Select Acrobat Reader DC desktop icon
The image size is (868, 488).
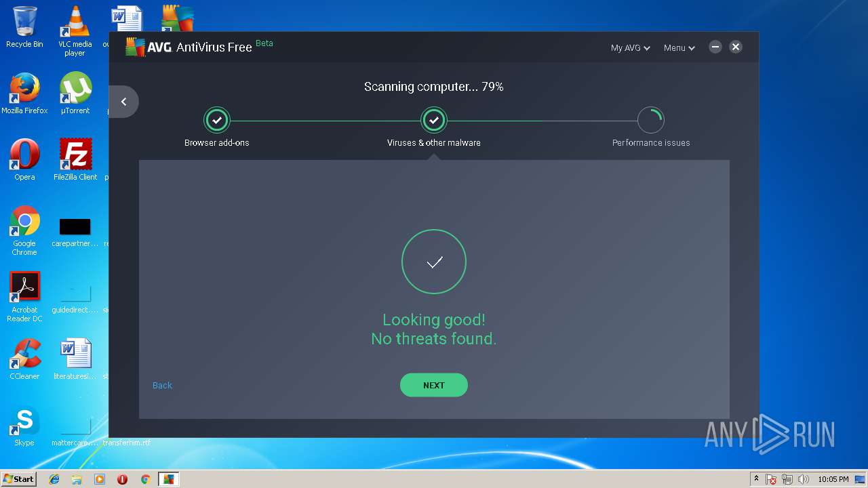coord(24,297)
